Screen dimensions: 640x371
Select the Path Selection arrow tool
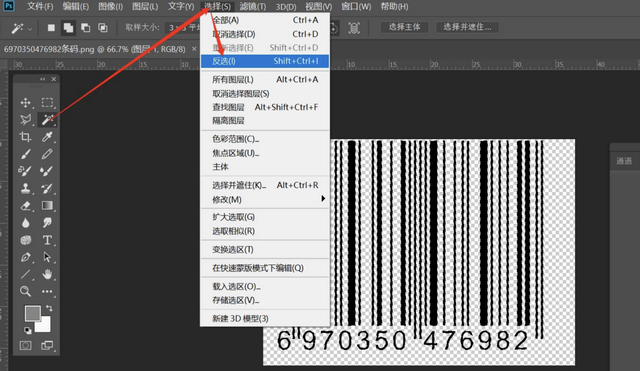point(47,257)
